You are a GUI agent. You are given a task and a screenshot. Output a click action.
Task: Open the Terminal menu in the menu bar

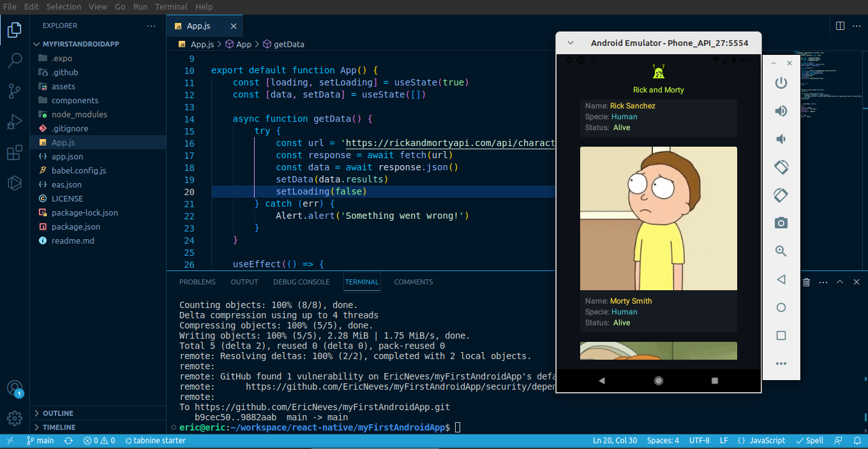pos(171,6)
